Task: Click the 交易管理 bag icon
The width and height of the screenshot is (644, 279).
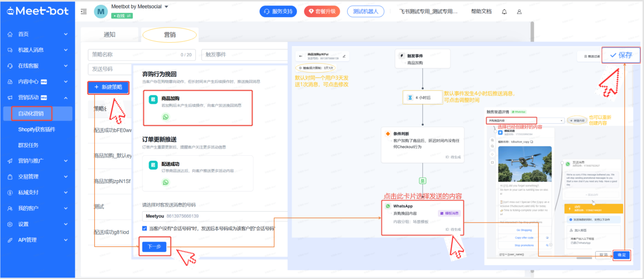Action: coord(10,177)
